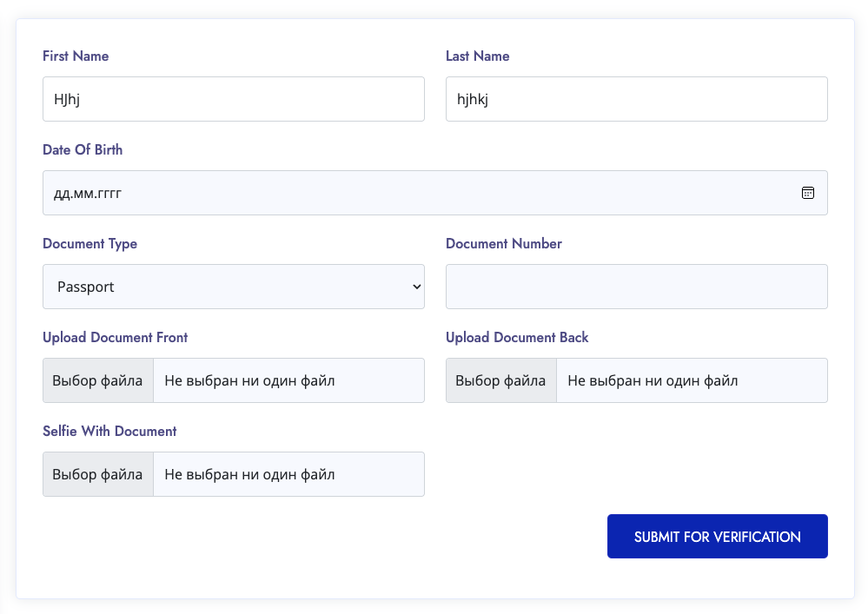Screen dimensions: 868x614
Task: Click the First Name label
Action: click(76, 56)
